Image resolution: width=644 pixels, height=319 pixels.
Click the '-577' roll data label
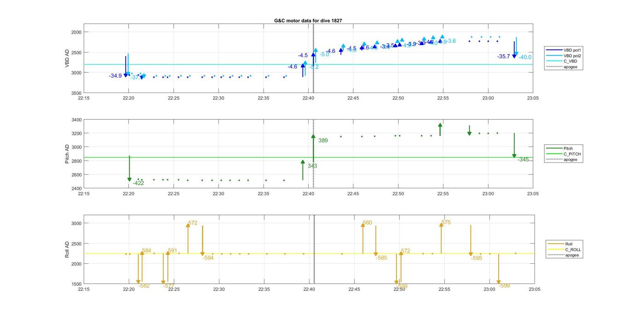pyautogui.click(x=169, y=285)
